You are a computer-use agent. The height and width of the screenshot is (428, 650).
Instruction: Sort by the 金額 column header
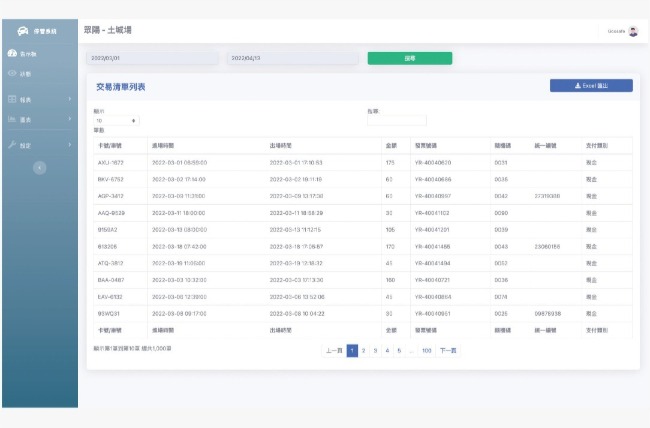click(x=391, y=143)
